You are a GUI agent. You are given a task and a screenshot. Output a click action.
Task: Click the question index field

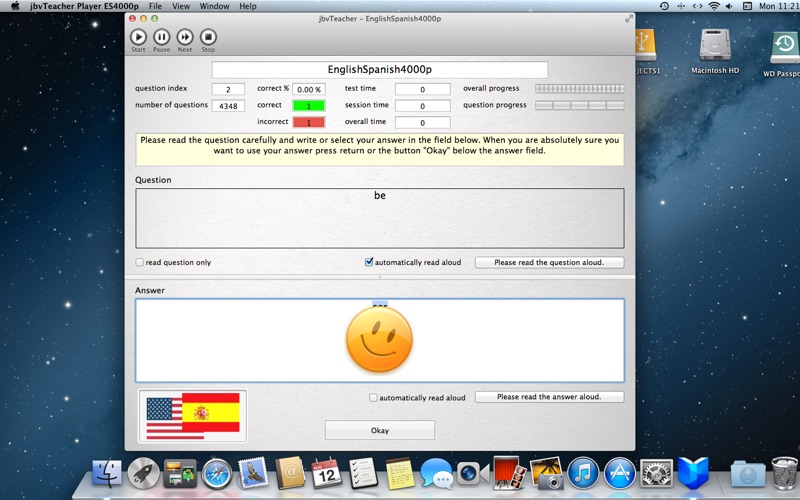click(x=228, y=89)
